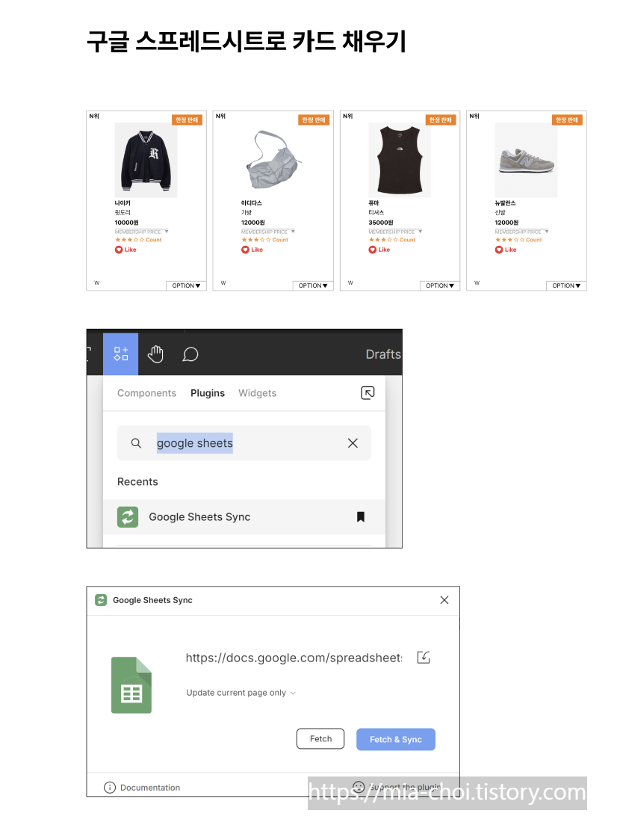The width and height of the screenshot is (617, 840).
Task: Open OPTION dropdown on 뉴발란스 card
Action: pyautogui.click(x=566, y=285)
